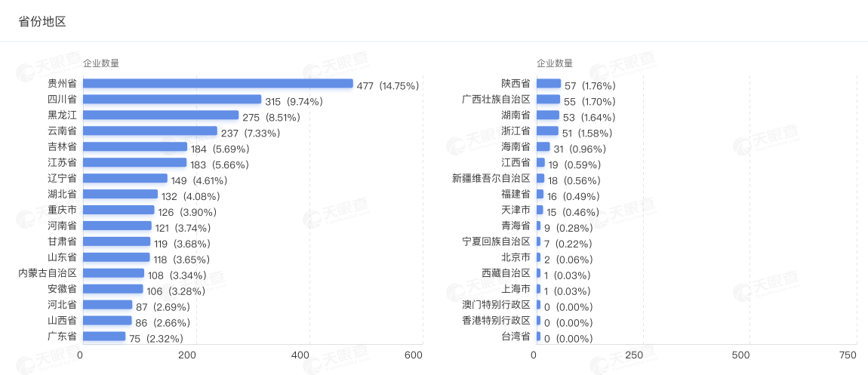868x375 pixels.
Task: Select the 广西壮族自治区 bar showing 55
Action: tap(548, 100)
